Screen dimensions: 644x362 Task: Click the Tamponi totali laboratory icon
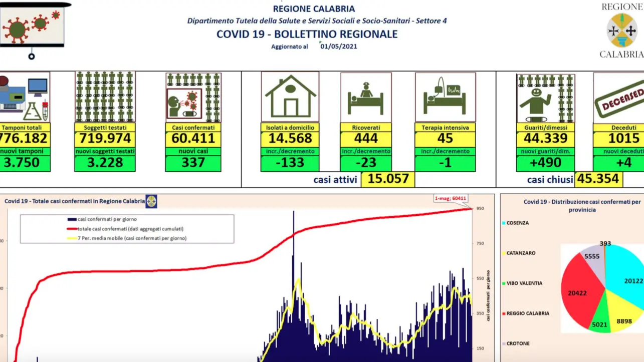[x=25, y=97]
